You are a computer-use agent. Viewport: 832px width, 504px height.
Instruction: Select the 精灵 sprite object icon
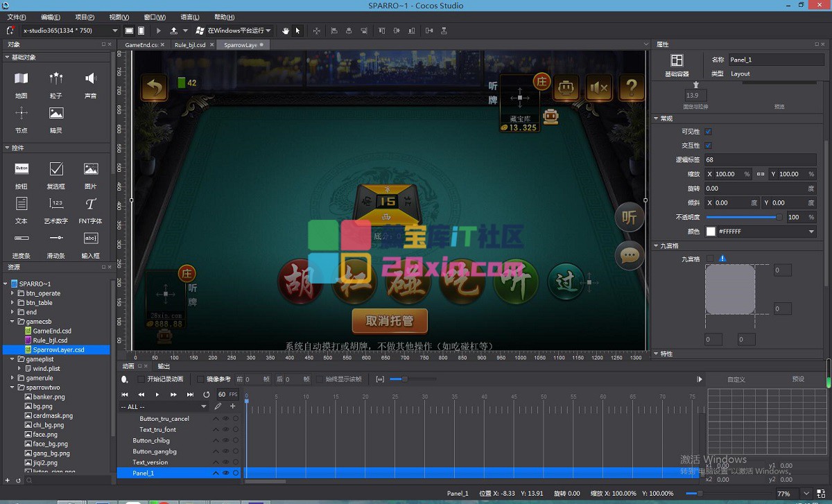[56, 113]
